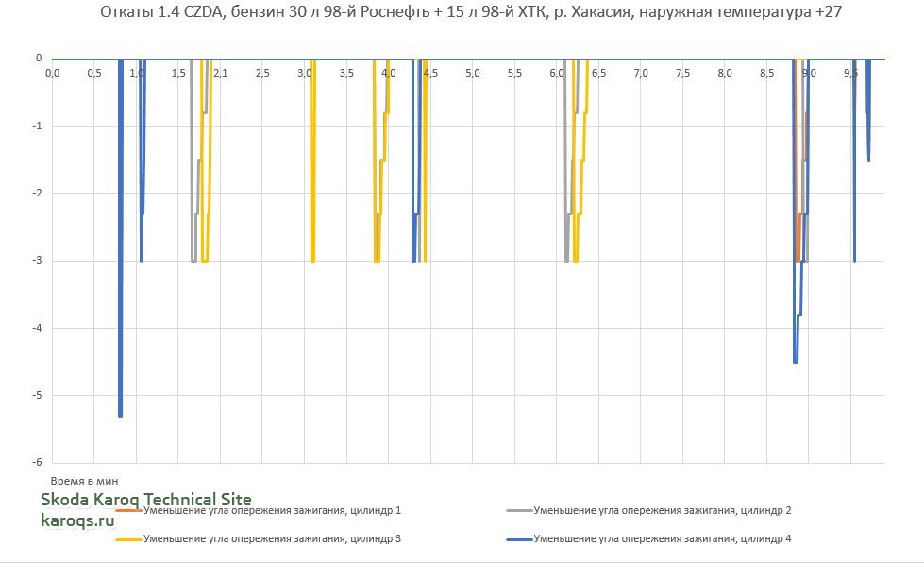Viewport: 924px width, 563px height.
Task: Click the 2,5 label on the time axis
Action: (x=262, y=73)
